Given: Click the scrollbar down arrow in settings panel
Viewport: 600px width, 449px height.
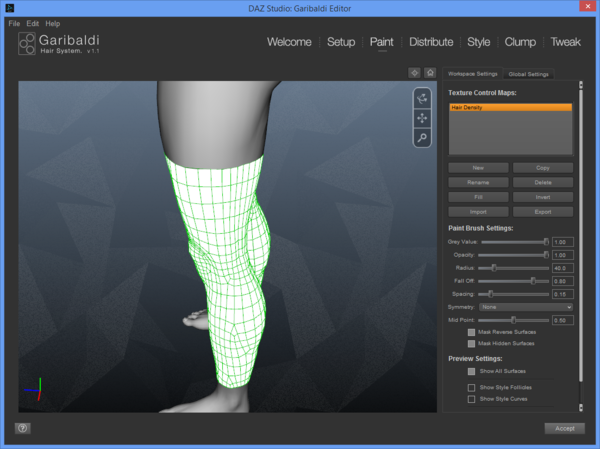Looking at the screenshot, I should click(x=581, y=408).
